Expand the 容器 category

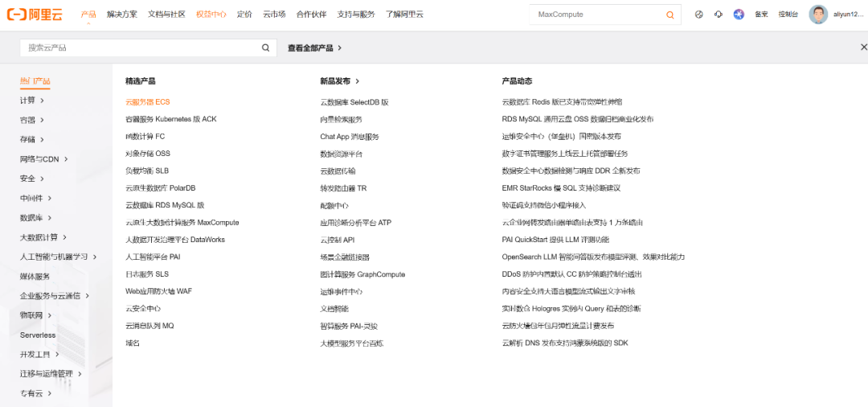point(32,120)
